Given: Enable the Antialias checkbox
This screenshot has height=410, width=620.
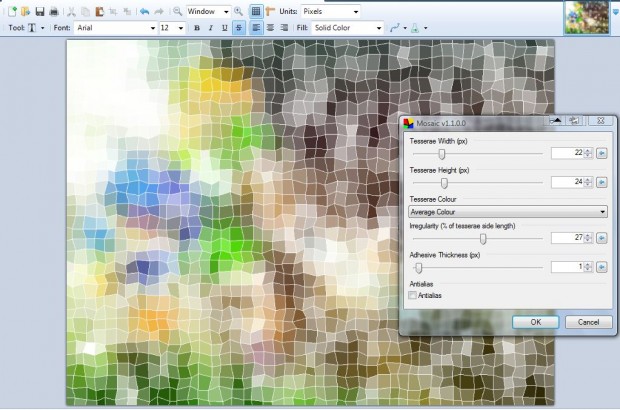Looking at the screenshot, I should click(x=412, y=295).
